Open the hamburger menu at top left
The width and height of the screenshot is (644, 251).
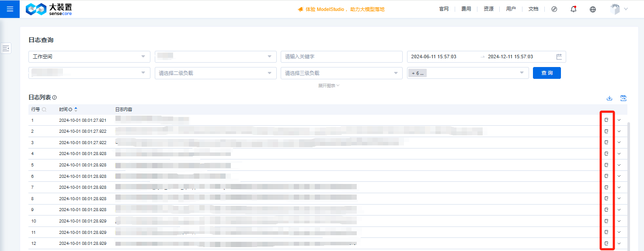10,9
